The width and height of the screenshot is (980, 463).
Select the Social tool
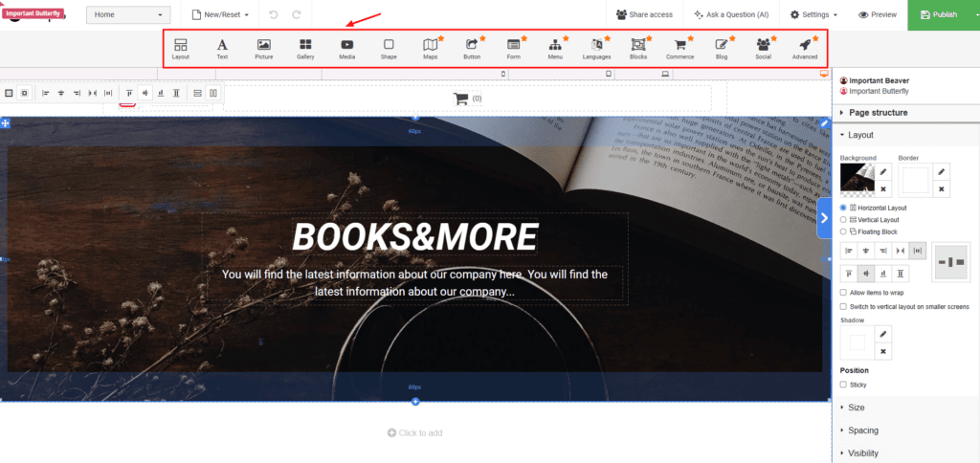point(763,49)
